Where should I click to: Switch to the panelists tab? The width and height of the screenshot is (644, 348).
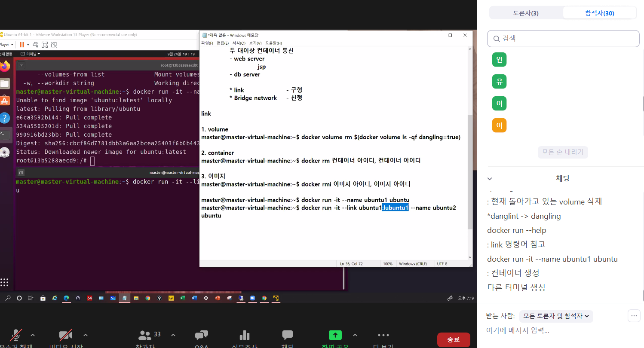point(526,13)
